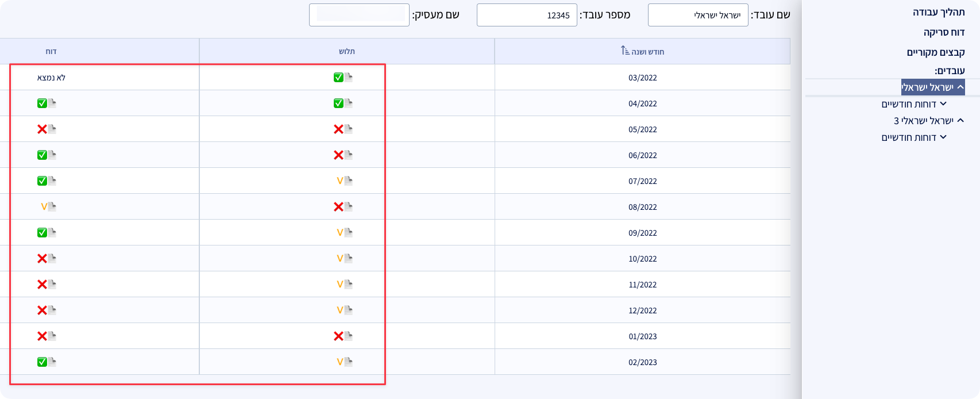980x399 pixels.
Task: Click the empty שם מעסיק input field
Action: coord(358,15)
